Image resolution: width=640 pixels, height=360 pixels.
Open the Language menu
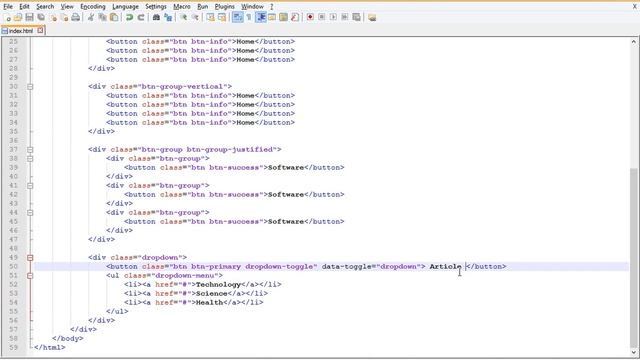[125, 7]
